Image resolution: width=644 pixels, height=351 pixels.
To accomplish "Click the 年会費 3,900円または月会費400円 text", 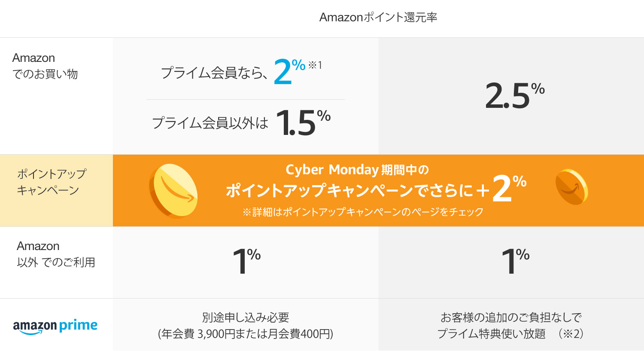I will pos(246,334).
